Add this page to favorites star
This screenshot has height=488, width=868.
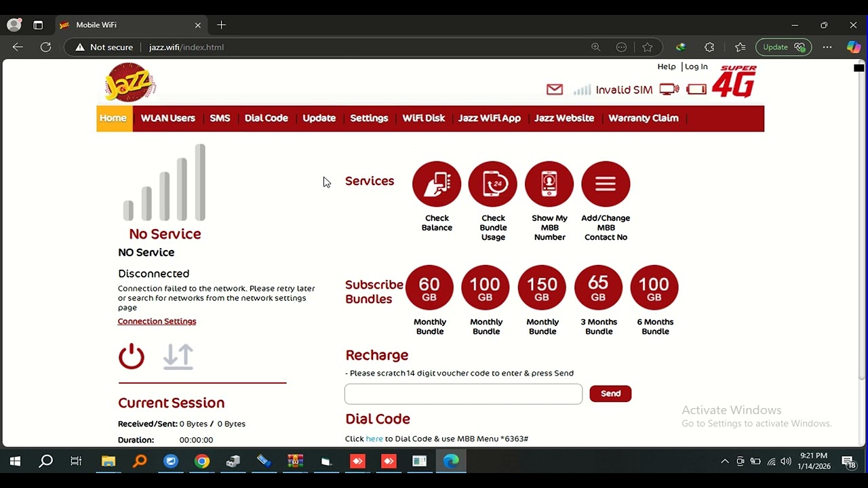point(648,47)
